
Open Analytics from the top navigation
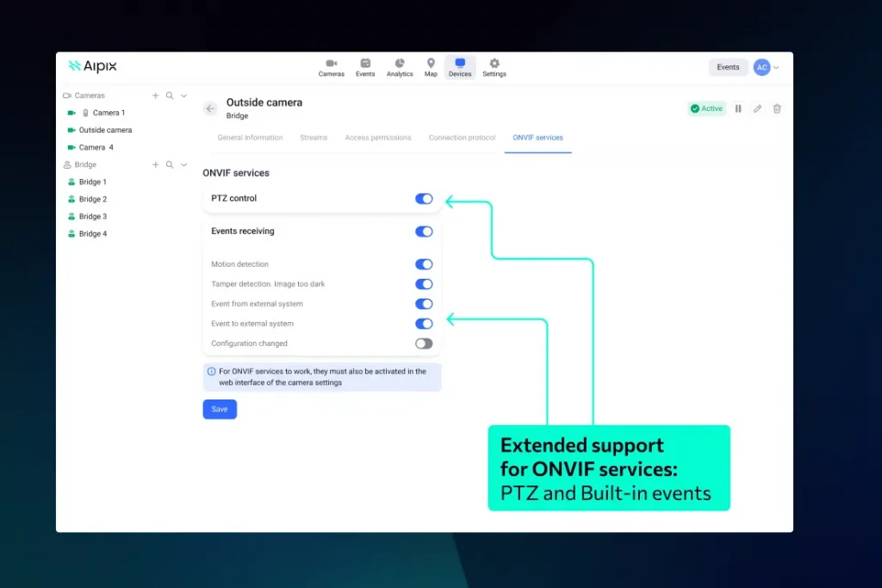click(400, 67)
